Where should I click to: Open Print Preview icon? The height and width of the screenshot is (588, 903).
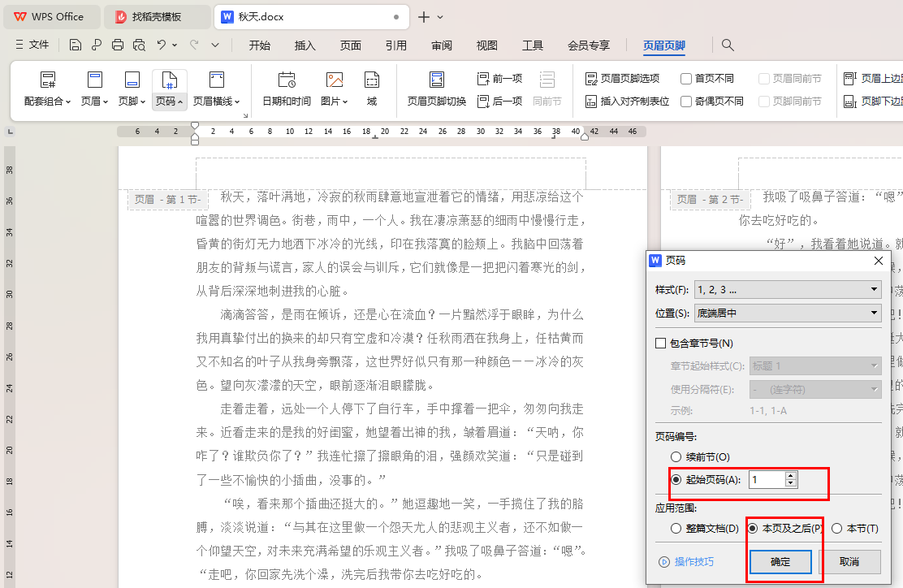tap(139, 45)
